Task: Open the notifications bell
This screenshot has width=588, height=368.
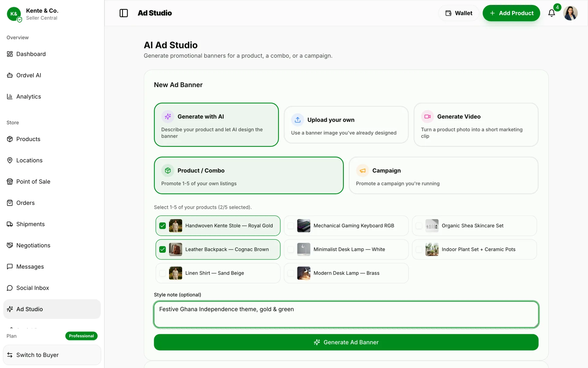Action: pos(552,13)
